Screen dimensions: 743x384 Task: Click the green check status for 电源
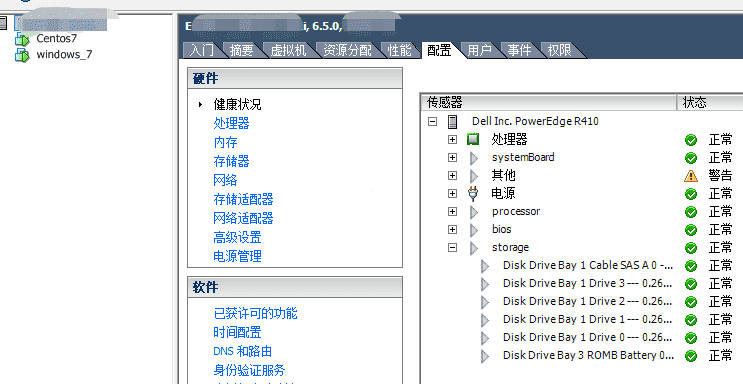691,194
